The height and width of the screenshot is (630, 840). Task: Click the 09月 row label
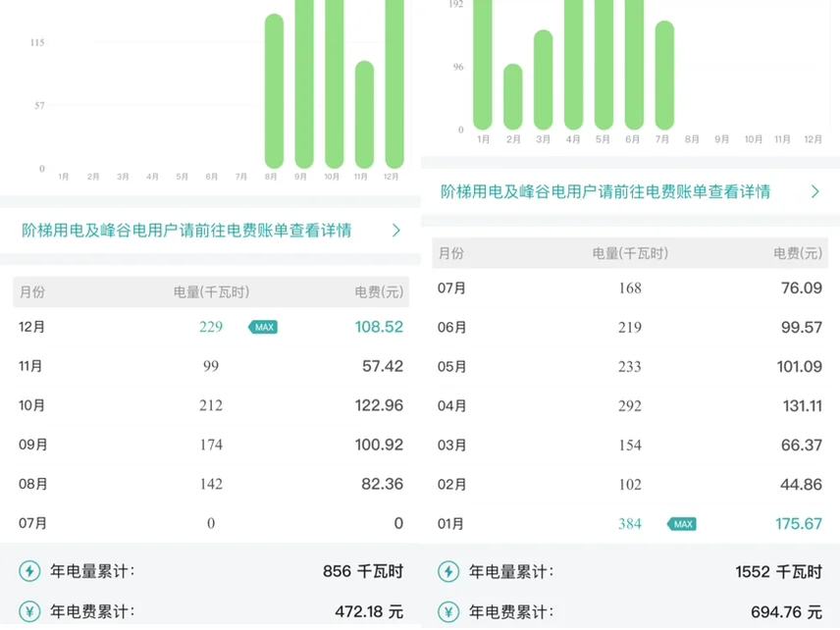click(x=32, y=445)
